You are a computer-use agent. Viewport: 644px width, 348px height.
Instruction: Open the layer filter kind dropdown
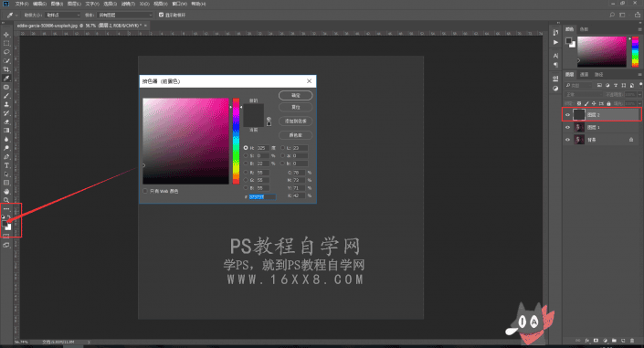[x=579, y=85]
